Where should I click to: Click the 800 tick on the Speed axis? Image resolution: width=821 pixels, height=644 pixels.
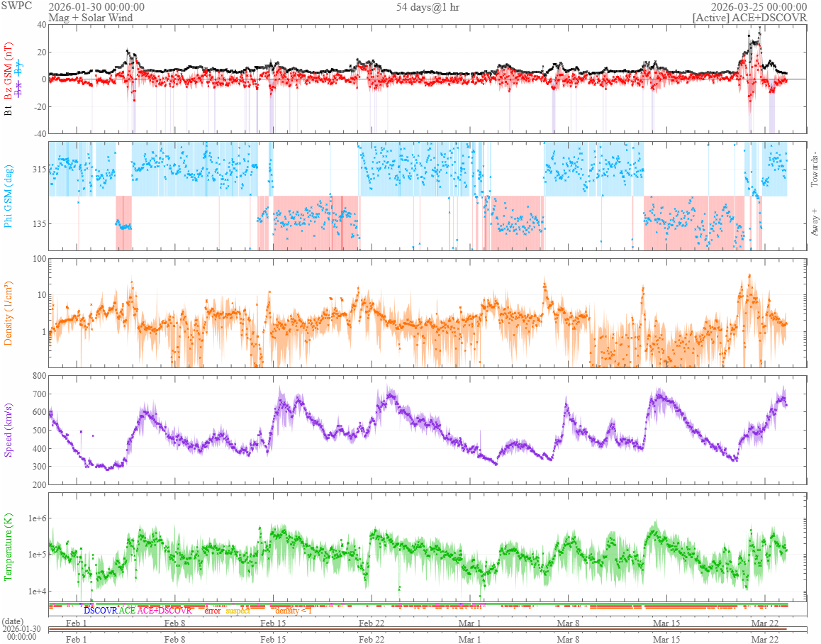(39, 376)
